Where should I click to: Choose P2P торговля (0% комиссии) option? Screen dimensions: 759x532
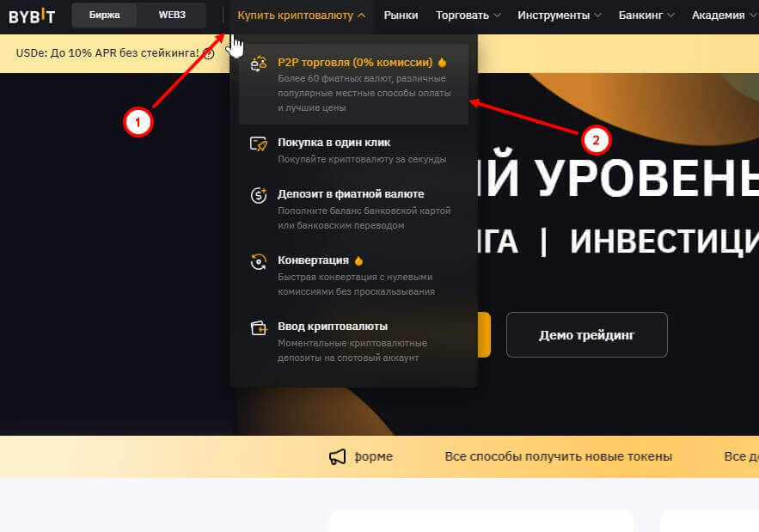[x=354, y=63]
